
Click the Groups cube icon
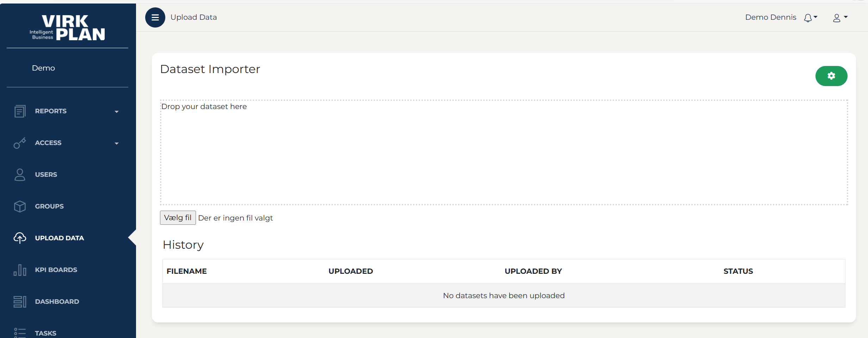20,206
